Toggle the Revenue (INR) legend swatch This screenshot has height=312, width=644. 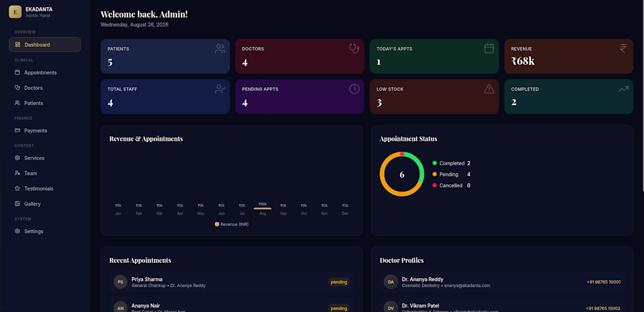click(x=217, y=224)
